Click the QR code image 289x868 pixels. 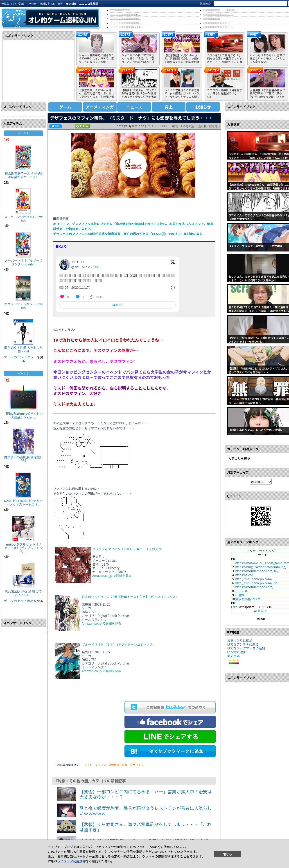[x=260, y=516]
